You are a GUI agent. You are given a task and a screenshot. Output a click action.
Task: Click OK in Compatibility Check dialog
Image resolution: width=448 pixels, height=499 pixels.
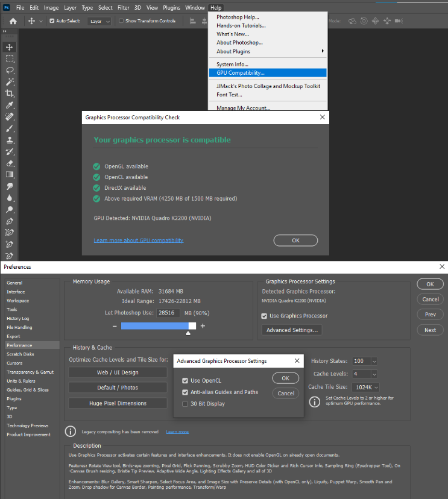tap(295, 240)
